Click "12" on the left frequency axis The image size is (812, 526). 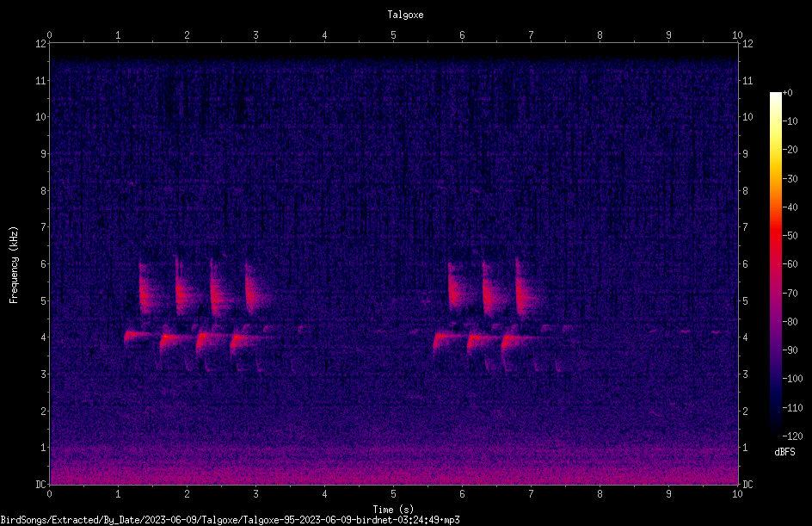[x=41, y=44]
